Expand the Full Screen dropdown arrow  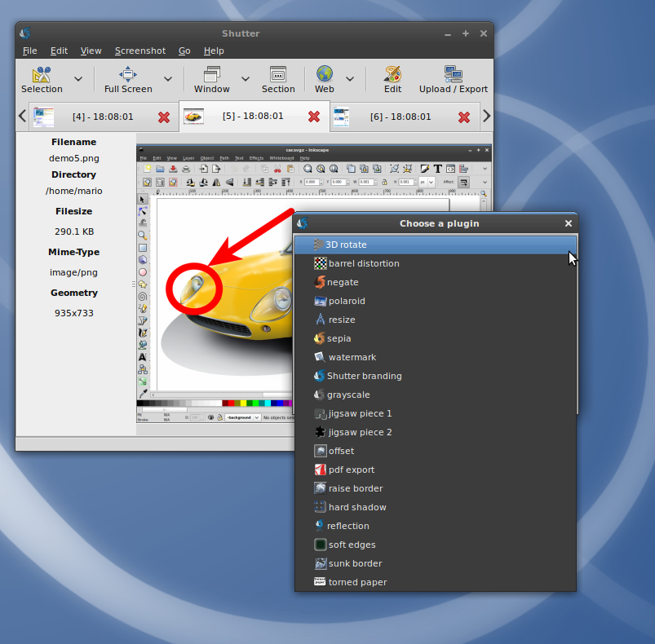coord(168,79)
